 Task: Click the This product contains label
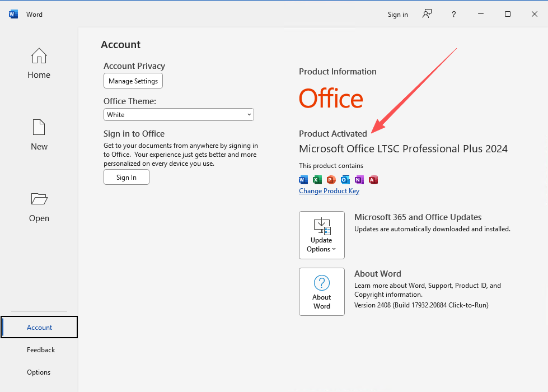tap(331, 166)
